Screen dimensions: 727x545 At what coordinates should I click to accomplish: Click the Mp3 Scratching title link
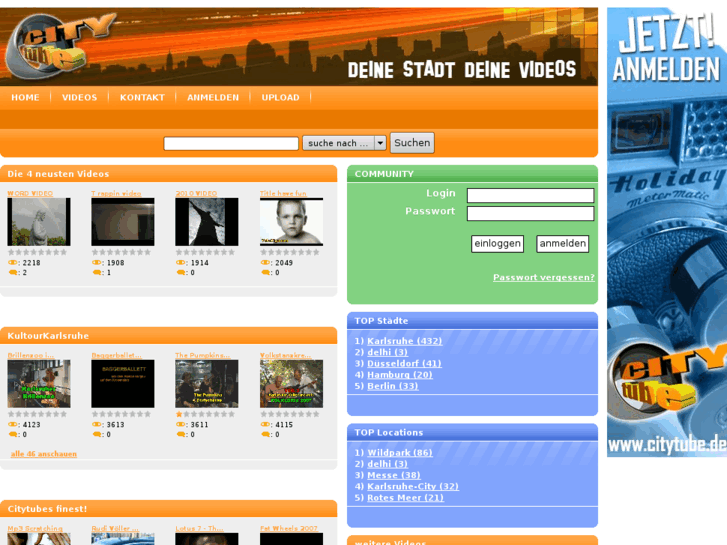[x=35, y=528]
